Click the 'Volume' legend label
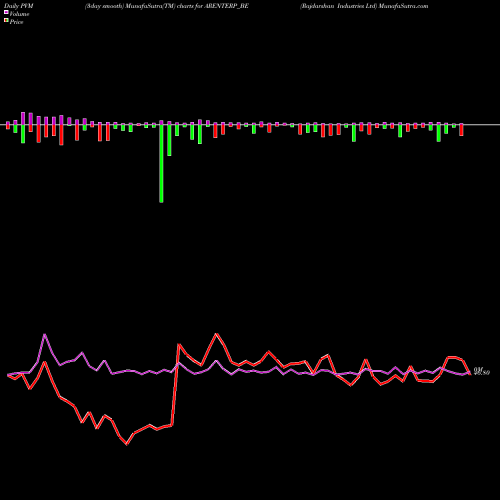This screenshot has height=500, width=500. coord(19,14)
